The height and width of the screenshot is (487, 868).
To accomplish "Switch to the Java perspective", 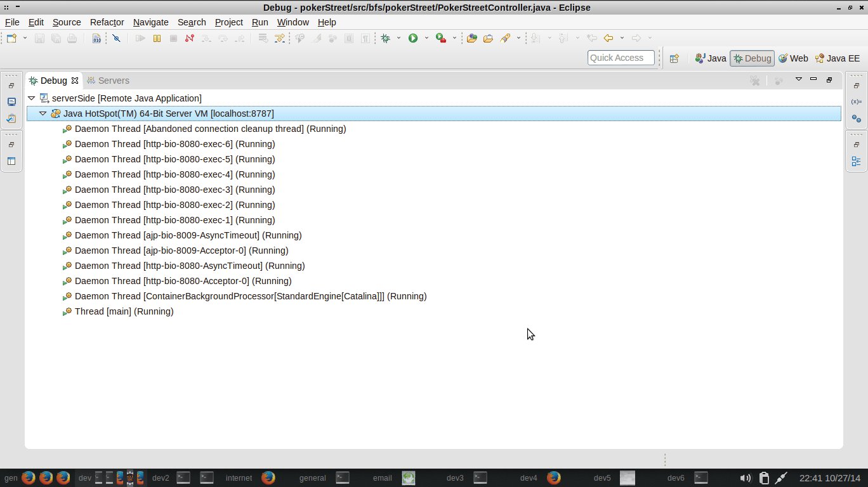I will coord(711,58).
